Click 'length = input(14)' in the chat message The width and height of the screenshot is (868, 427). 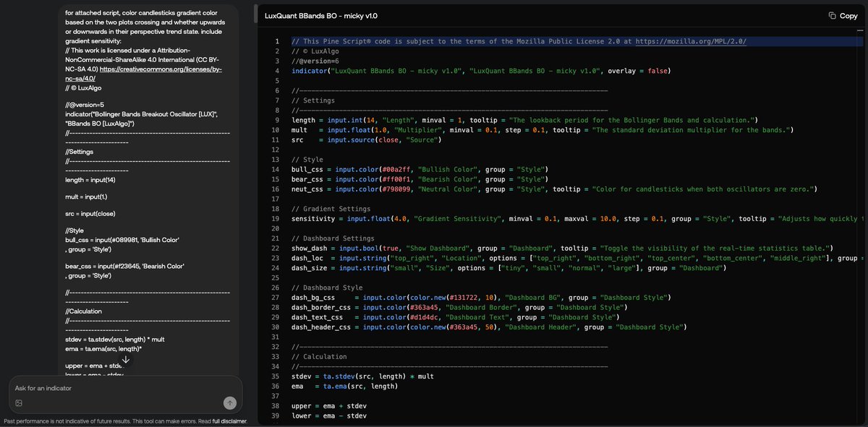point(90,180)
